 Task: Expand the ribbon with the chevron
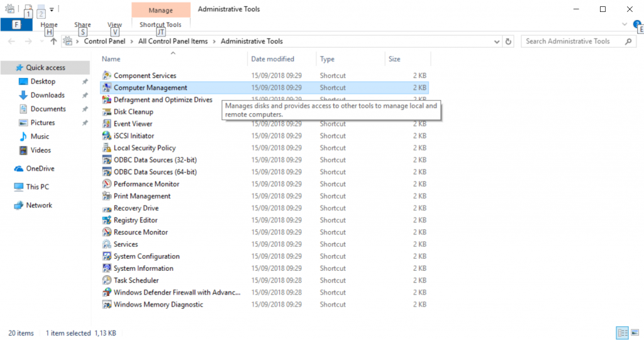(625, 25)
